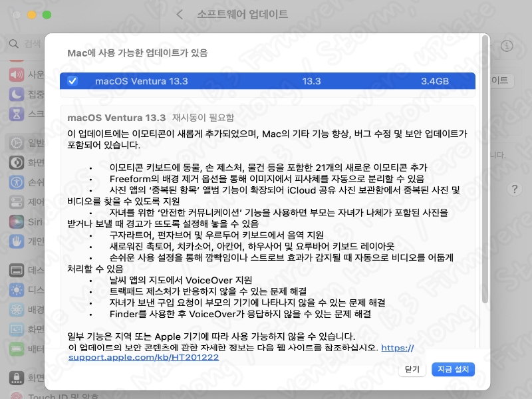Click the Finder VoiceOver 문제 해결 bullet line
Image resolution: width=532 pixels, height=399 pixels.
click(240, 314)
